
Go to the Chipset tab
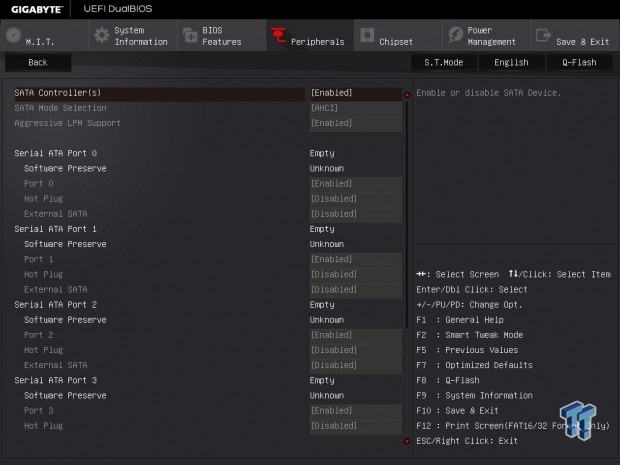point(398,36)
